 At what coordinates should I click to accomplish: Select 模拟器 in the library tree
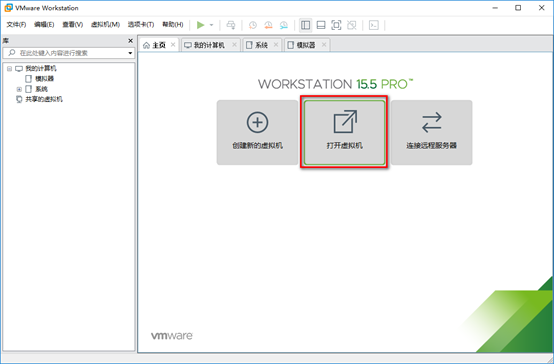[44, 78]
